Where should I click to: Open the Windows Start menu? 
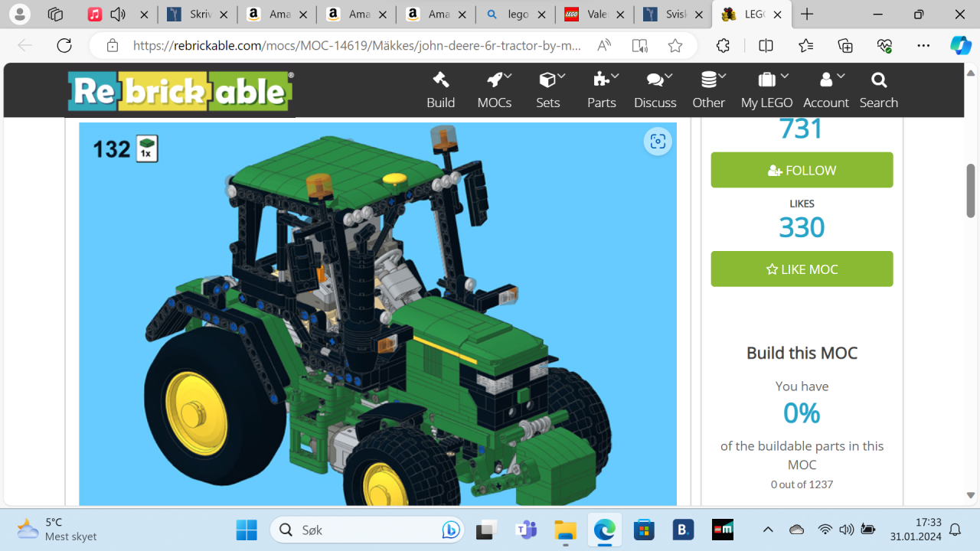tap(247, 530)
